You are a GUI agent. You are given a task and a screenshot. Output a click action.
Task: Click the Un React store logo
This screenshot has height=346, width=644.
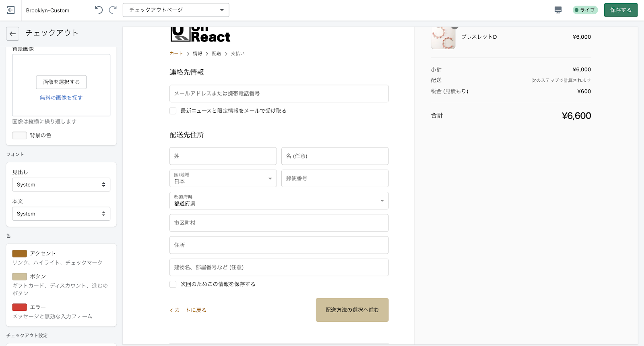[200, 35]
